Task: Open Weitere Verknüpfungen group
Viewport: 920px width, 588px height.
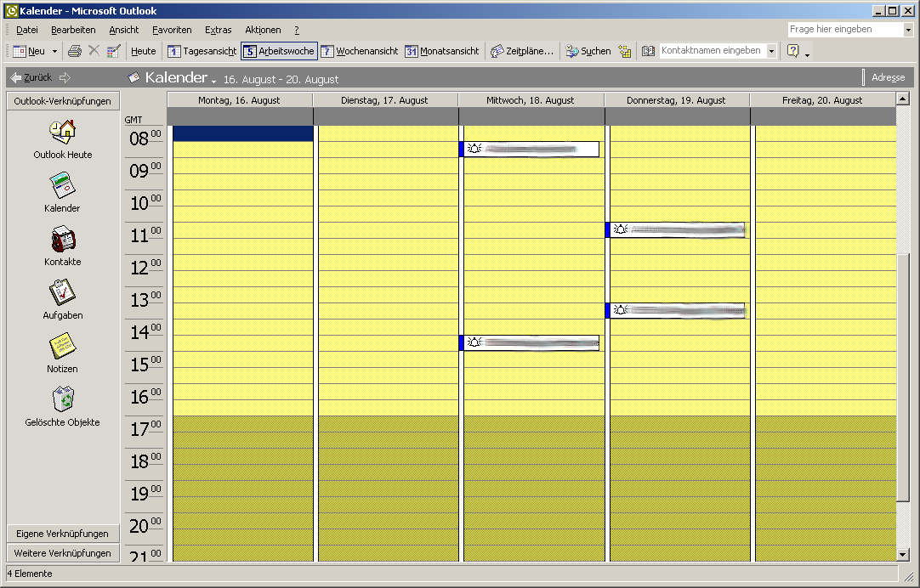Action: click(62, 553)
